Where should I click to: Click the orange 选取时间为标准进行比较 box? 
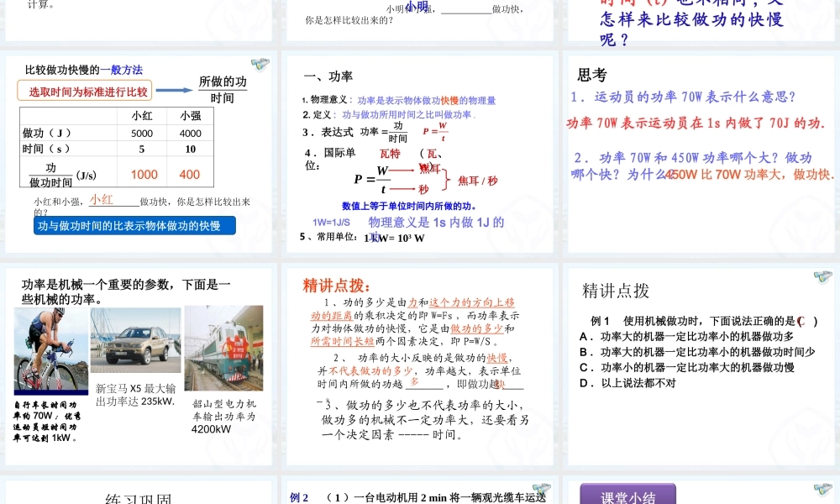[84, 91]
